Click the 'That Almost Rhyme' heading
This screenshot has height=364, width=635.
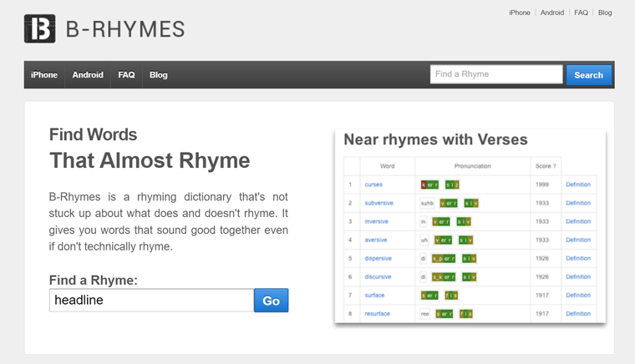[x=150, y=160]
